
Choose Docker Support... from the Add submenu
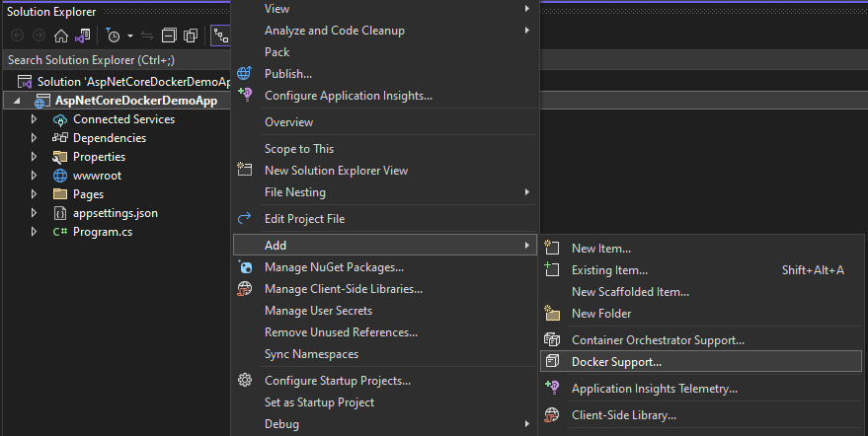click(616, 362)
